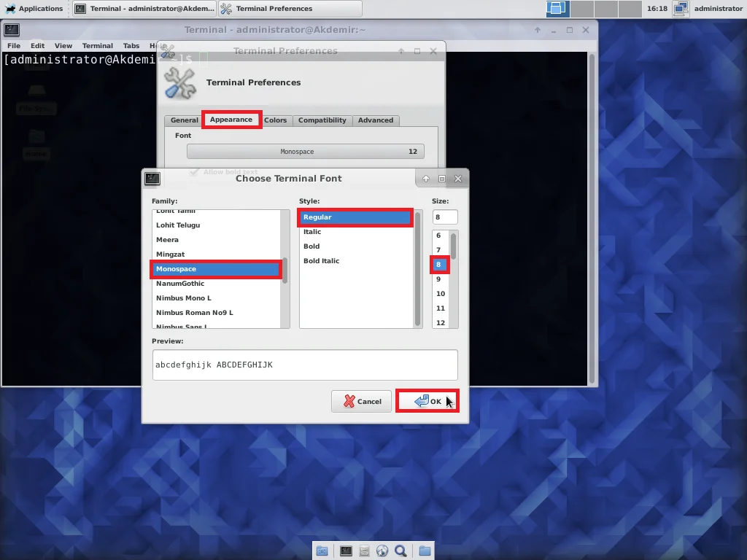Pick font size 12 from the list
Screen dimensions: 747x560
pyautogui.click(x=441, y=323)
